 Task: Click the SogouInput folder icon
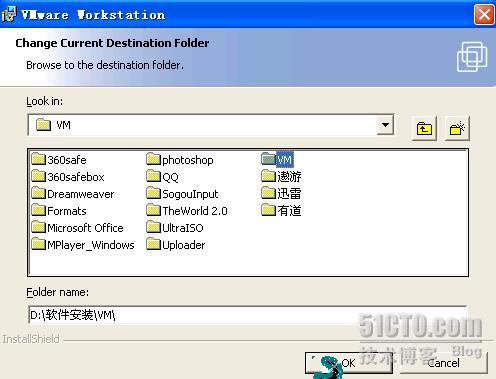point(153,193)
